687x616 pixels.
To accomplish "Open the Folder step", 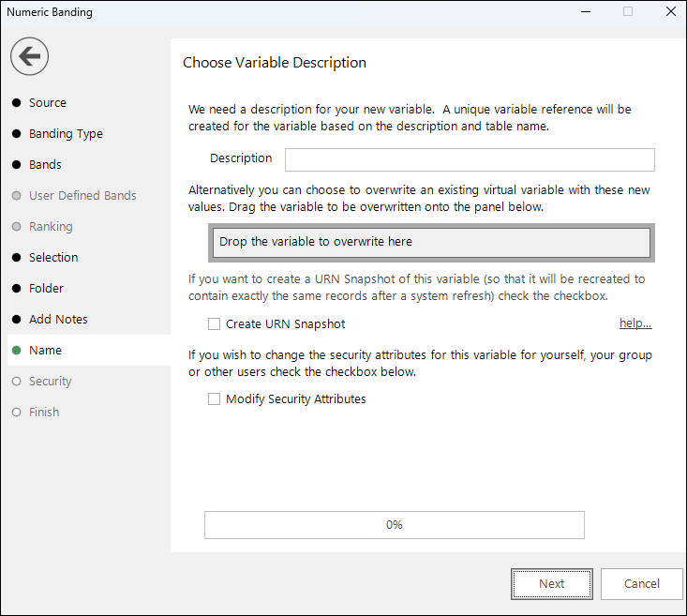I will click(x=46, y=288).
